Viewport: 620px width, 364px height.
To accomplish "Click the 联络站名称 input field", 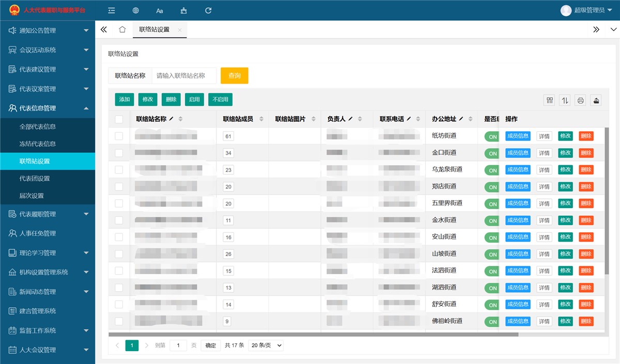I will pos(184,75).
